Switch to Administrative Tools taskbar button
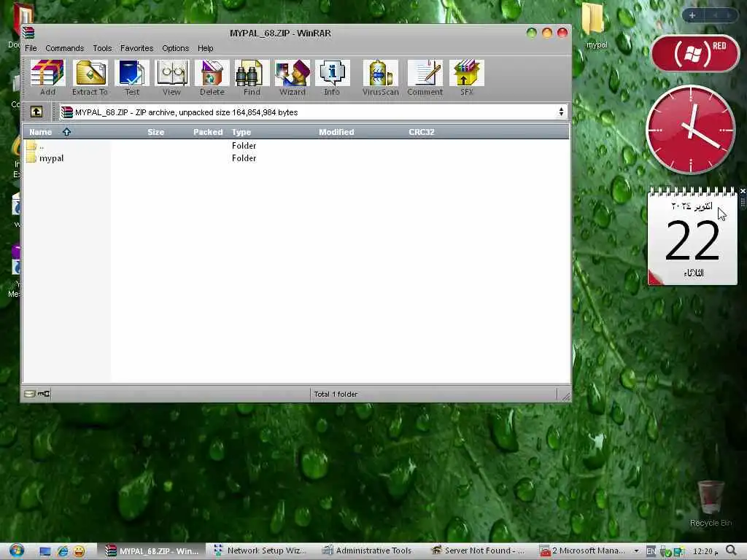Image resolution: width=747 pixels, height=560 pixels. click(x=368, y=551)
